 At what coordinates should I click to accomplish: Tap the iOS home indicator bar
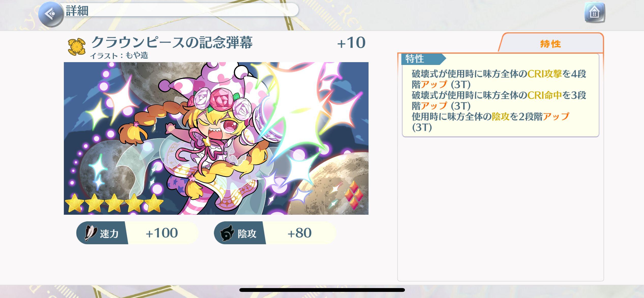[x=322, y=290]
